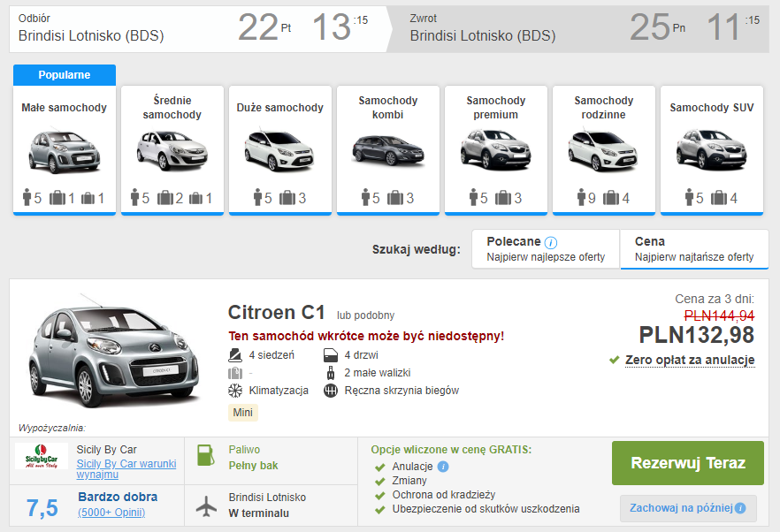The width and height of the screenshot is (780, 532).
Task: Click the air conditioning snowflake icon
Action: tap(234, 391)
